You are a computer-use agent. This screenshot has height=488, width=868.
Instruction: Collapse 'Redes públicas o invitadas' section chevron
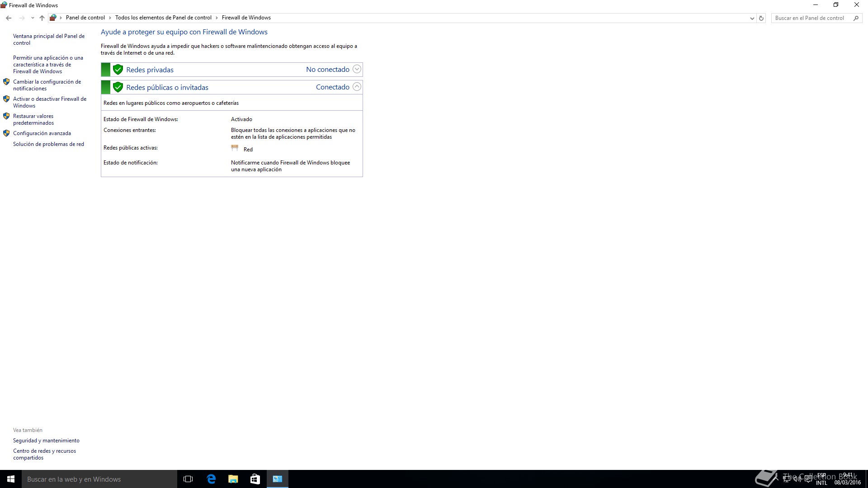(x=357, y=87)
